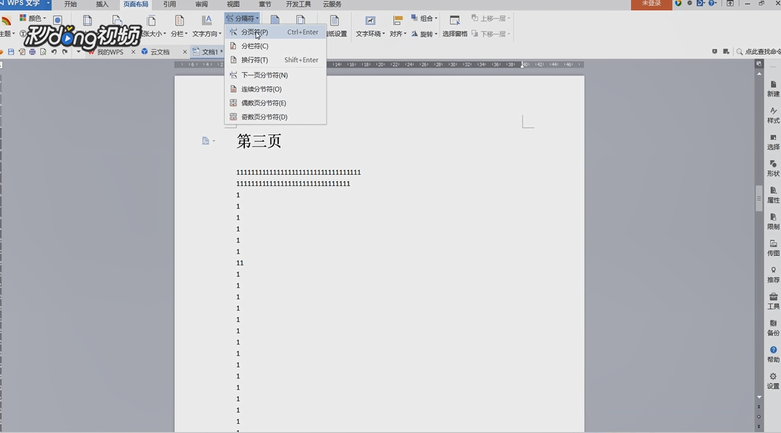The image size is (781, 433).
Task: Expand the 旋转 rotate dropdown
Action: (x=424, y=34)
